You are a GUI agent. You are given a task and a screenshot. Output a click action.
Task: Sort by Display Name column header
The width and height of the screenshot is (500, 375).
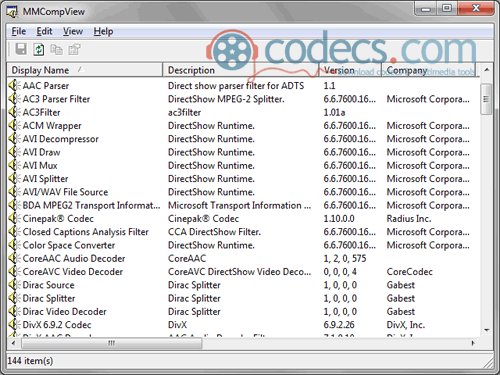coord(85,70)
